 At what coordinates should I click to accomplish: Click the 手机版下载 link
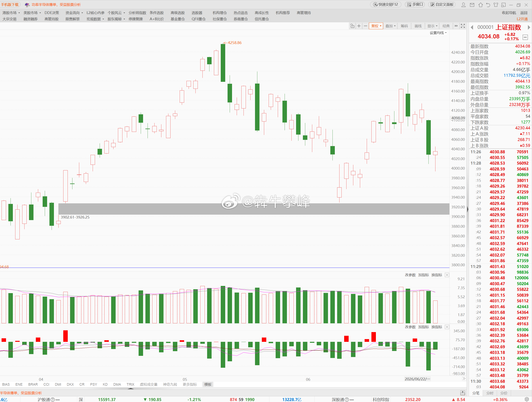10,4
